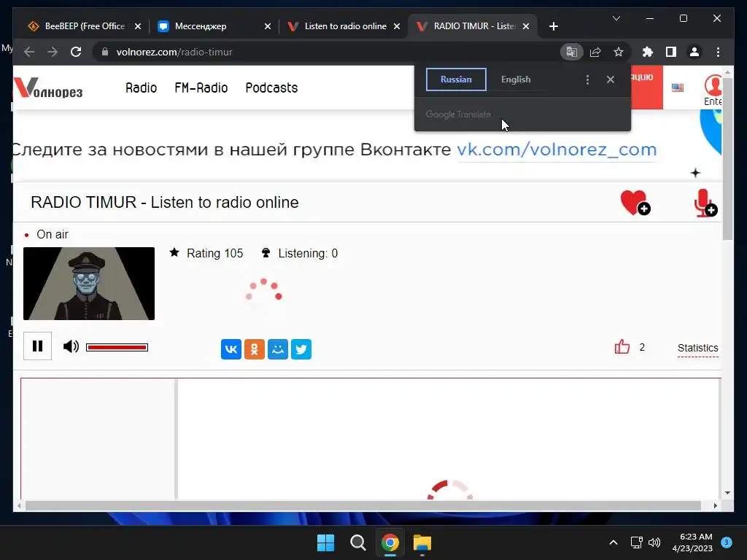Mute the player's speaker icon
The image size is (747, 560).
click(71, 346)
